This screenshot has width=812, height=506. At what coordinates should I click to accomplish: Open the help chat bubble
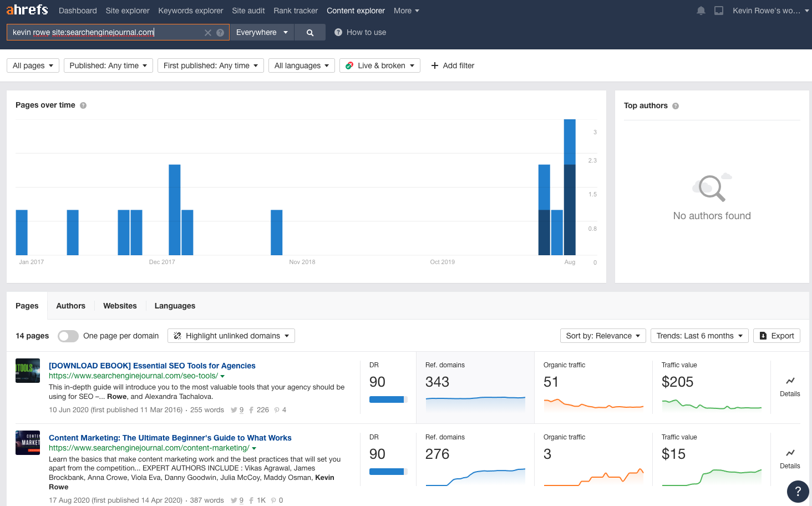click(798, 491)
